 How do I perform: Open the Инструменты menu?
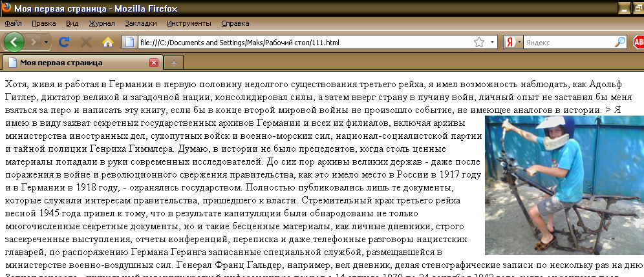(x=189, y=23)
